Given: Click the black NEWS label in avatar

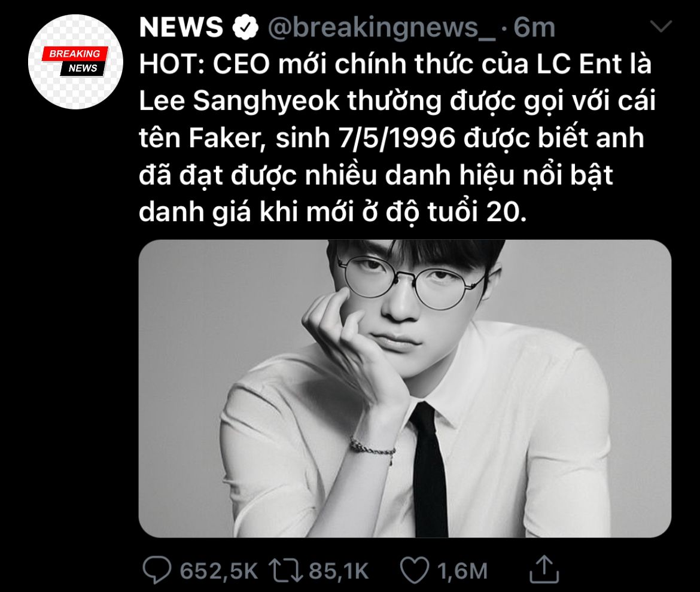Looking at the screenshot, I should click(83, 68).
